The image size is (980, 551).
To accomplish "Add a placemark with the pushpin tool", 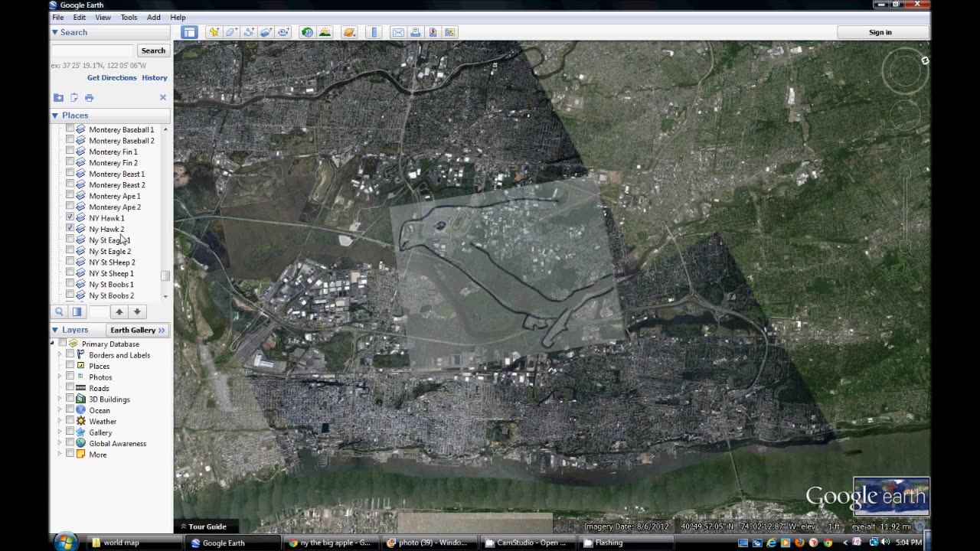I will click(x=214, y=32).
